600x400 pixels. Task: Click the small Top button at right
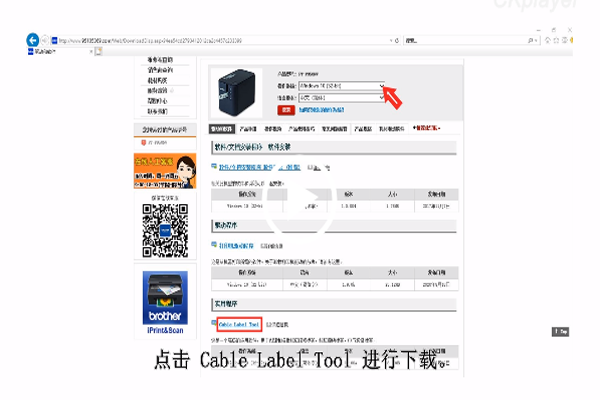(x=560, y=331)
